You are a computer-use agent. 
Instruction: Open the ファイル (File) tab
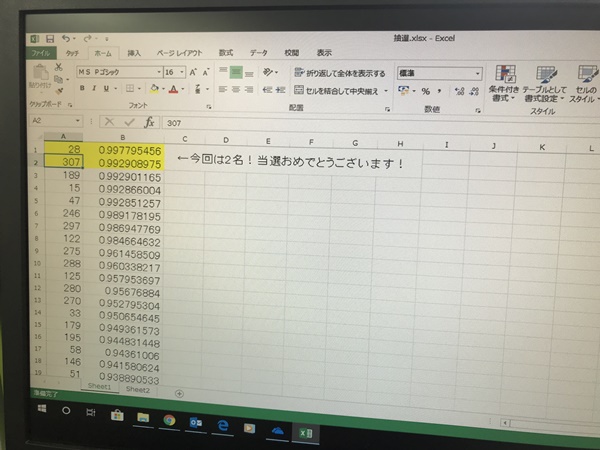coord(42,51)
